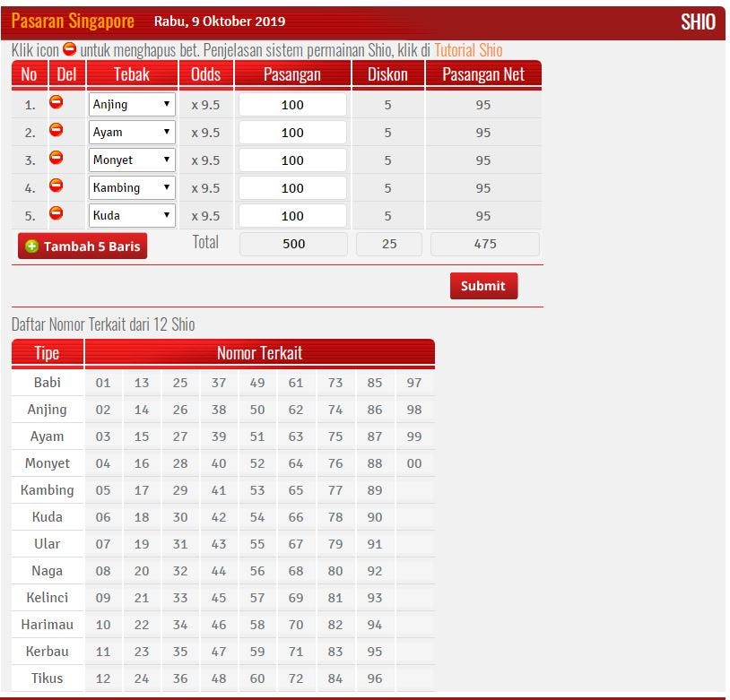This screenshot has height=700, width=730.
Task: Click number 33 in the Kelinci row
Action: click(x=180, y=598)
